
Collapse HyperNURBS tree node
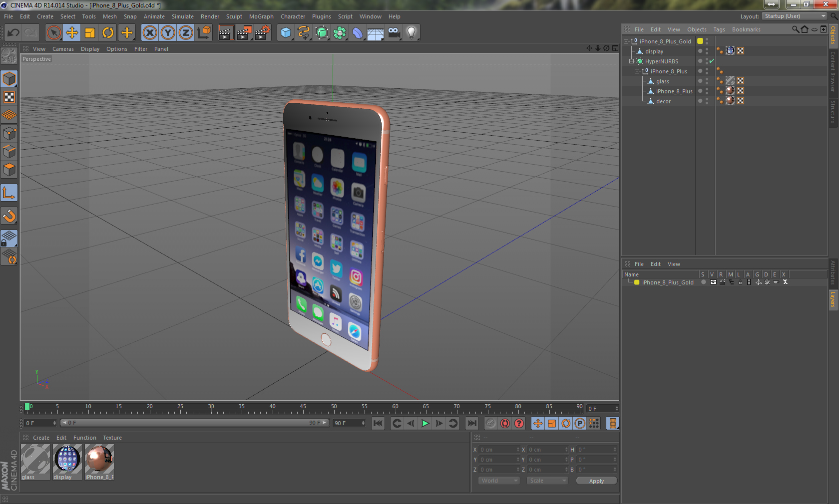[x=631, y=61]
